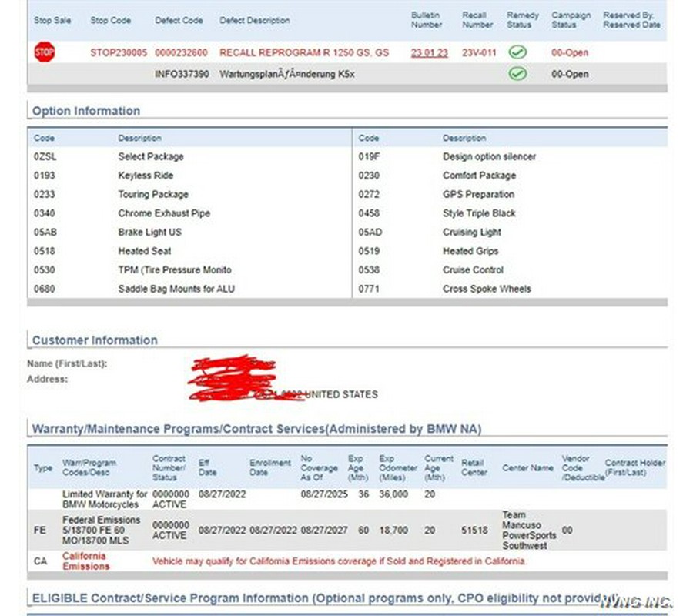This screenshot has width=693, height=616.
Task: Click exp odometer value 36,000
Action: point(393,494)
